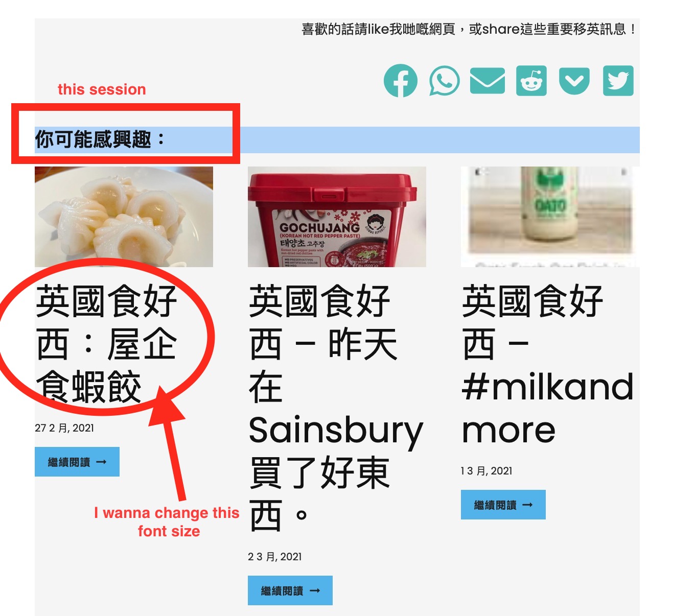The width and height of the screenshot is (695, 616).
Task: Click the 27 2 月, 2021 date
Action: pyautogui.click(x=64, y=428)
